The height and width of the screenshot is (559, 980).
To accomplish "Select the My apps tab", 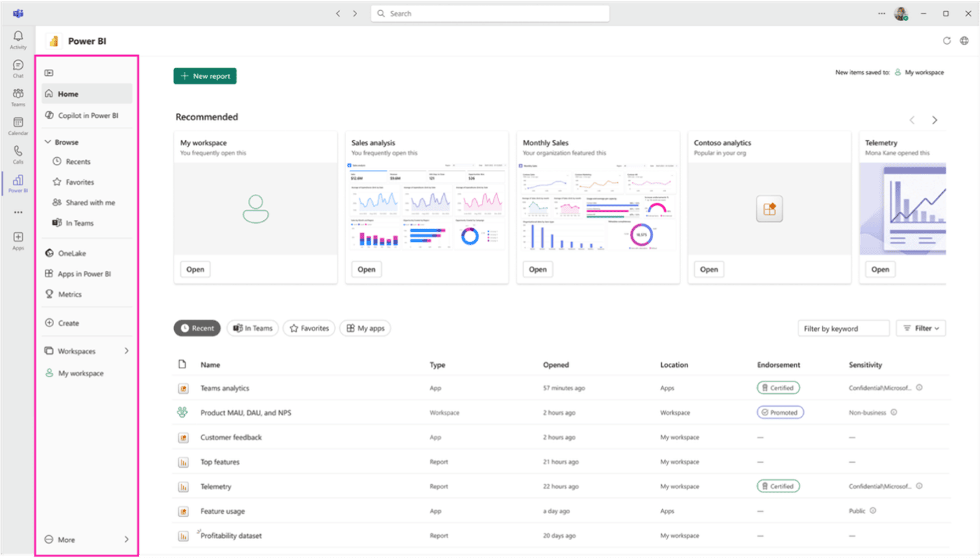I will point(365,329).
